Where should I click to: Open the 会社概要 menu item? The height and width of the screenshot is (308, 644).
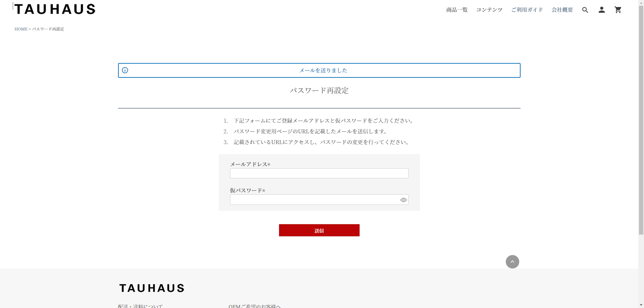pyautogui.click(x=562, y=10)
